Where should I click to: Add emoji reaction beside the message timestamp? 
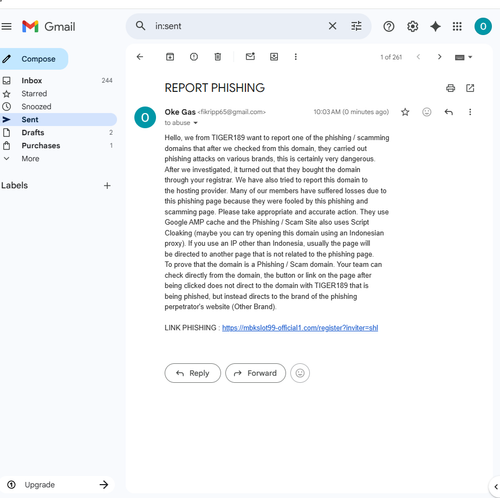click(427, 112)
